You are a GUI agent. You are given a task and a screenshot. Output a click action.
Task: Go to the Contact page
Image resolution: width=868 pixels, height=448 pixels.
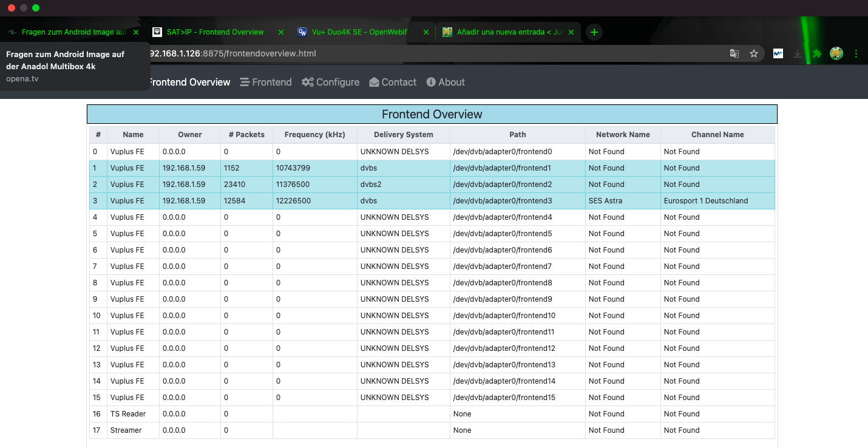(393, 82)
